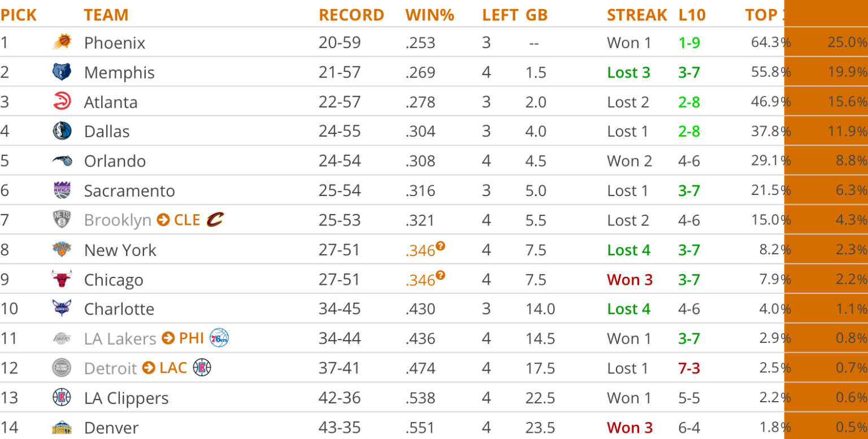Click the Memphis Grizzlies logo icon

point(62,72)
